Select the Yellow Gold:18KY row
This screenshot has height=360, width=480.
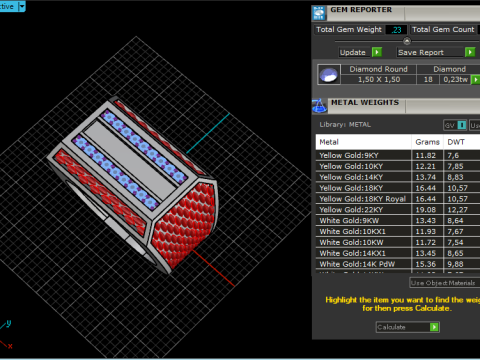[398, 188]
